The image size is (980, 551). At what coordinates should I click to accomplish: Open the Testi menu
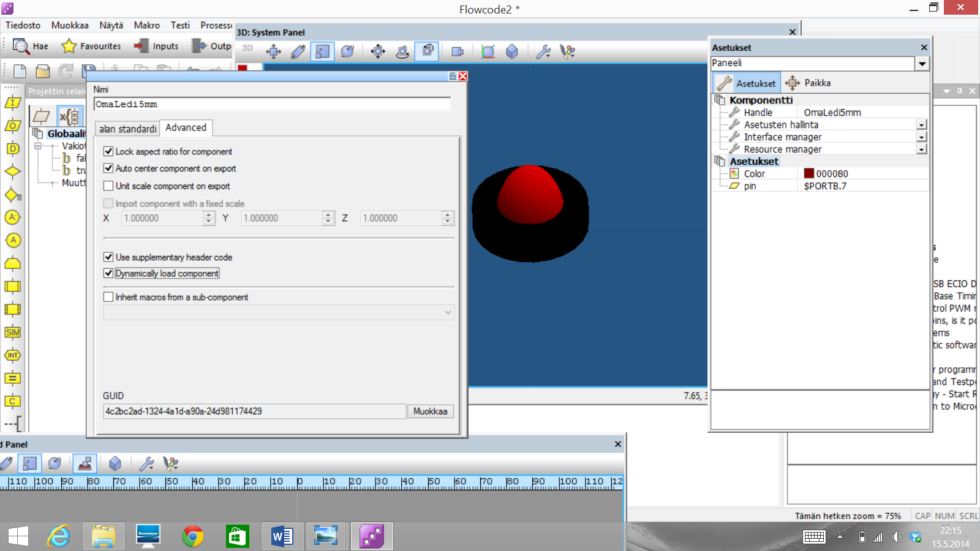[180, 25]
